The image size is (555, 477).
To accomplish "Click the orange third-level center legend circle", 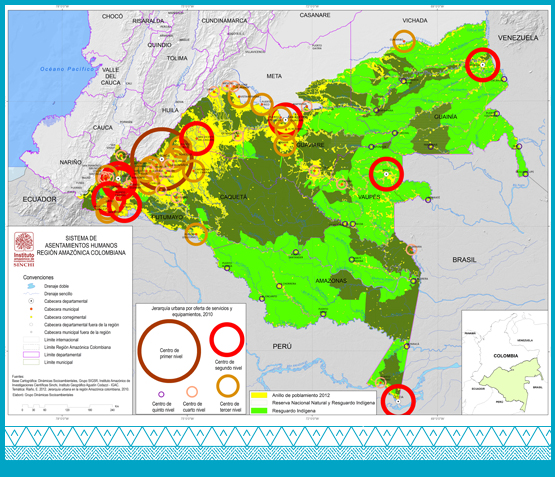I will point(228,386).
